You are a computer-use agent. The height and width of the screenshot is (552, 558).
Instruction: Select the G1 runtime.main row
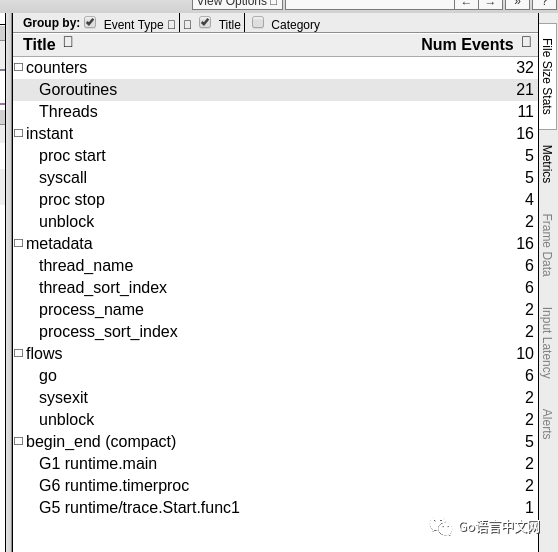point(275,463)
